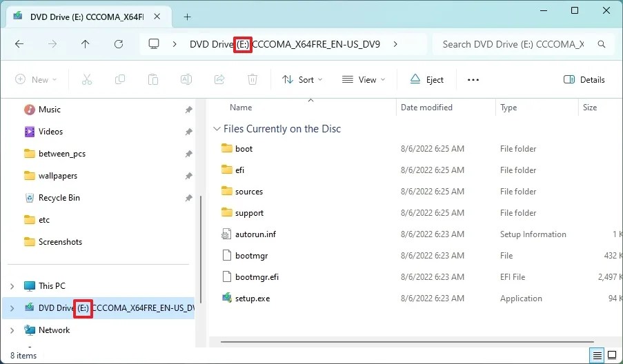The width and height of the screenshot is (623, 364).
Task: Add a new tab with plus button
Action: click(x=187, y=17)
